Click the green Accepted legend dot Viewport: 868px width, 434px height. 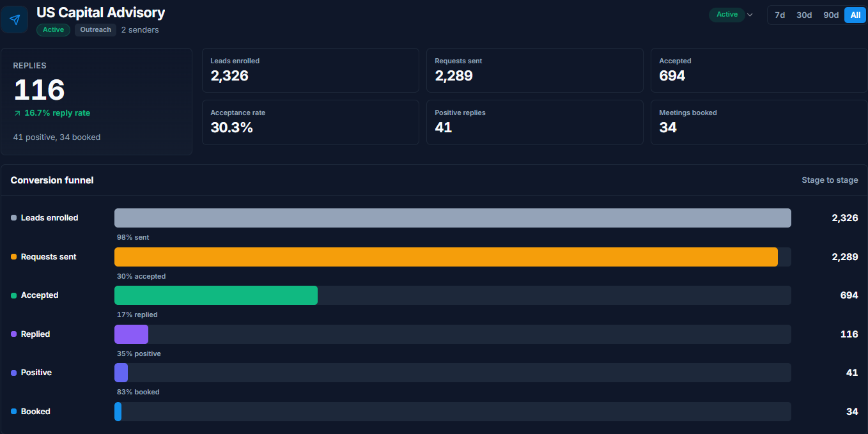[14, 295]
